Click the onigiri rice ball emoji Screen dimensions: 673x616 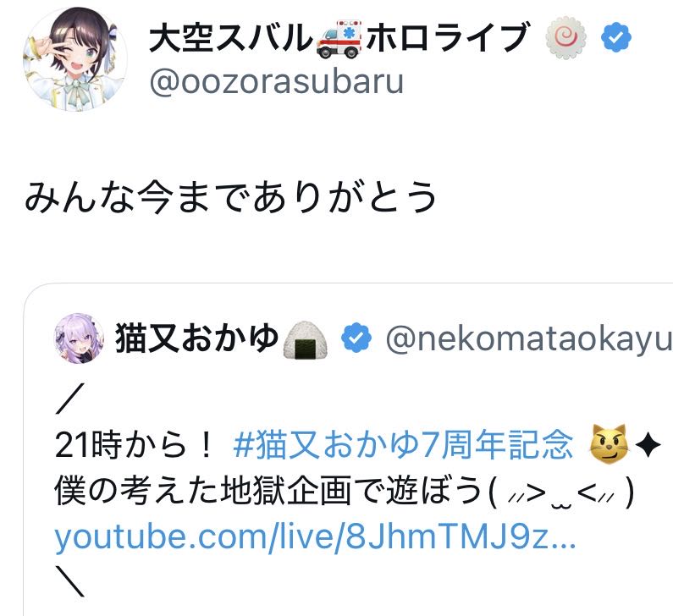coord(306,339)
